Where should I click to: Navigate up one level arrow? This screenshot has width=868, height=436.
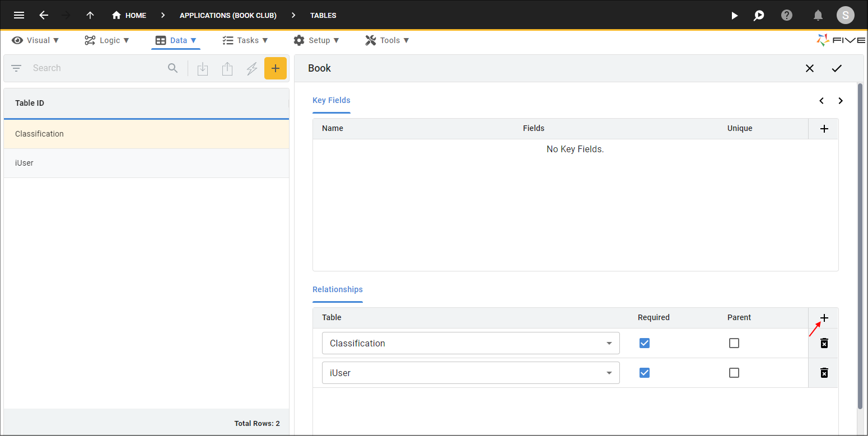(x=90, y=15)
